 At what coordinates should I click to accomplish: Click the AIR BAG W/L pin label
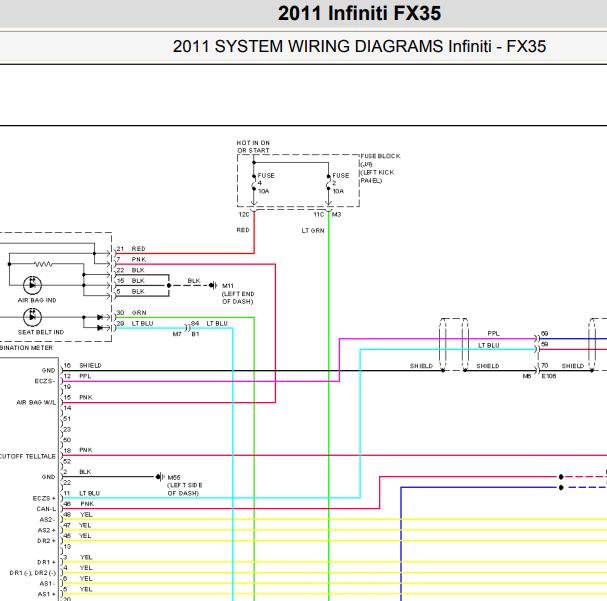[36, 402]
